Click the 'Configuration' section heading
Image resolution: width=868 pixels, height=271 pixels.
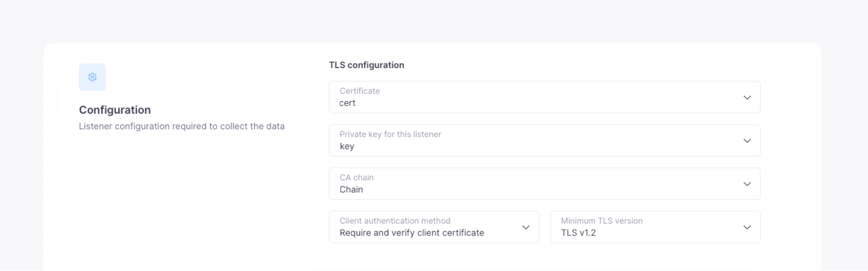[115, 110]
